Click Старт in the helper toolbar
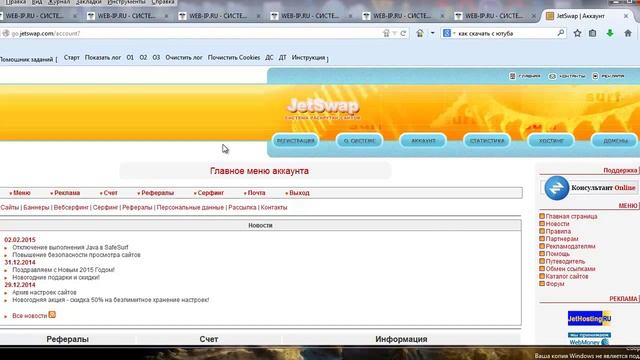640x360 pixels. point(72,58)
